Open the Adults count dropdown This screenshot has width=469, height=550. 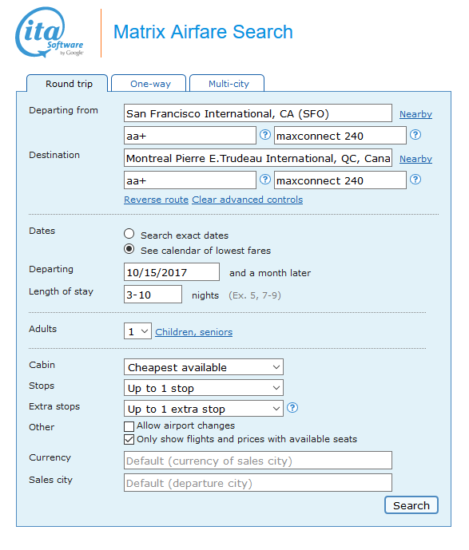point(138,331)
